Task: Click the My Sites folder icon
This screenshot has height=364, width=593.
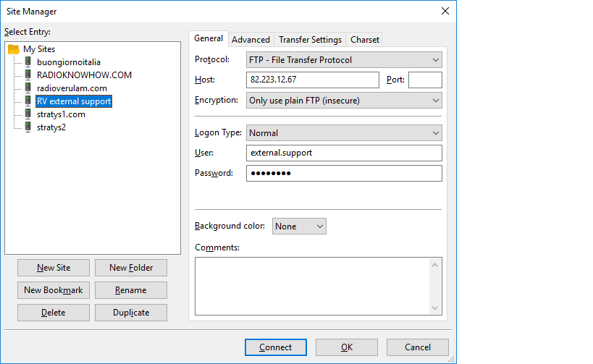Action: pos(14,49)
